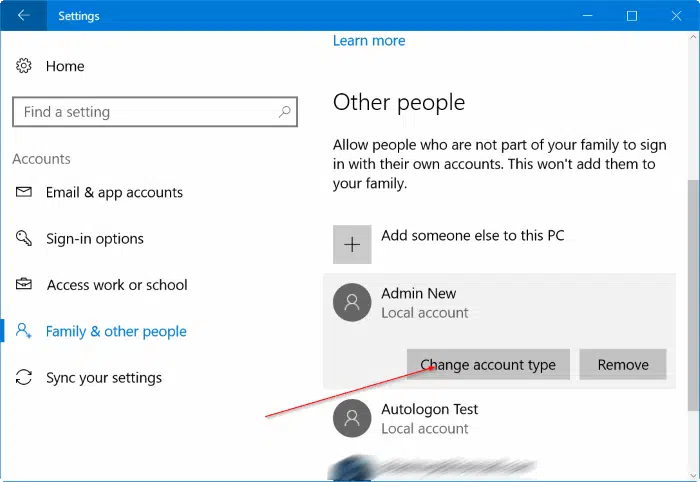Click the Accounts section header

pos(42,159)
